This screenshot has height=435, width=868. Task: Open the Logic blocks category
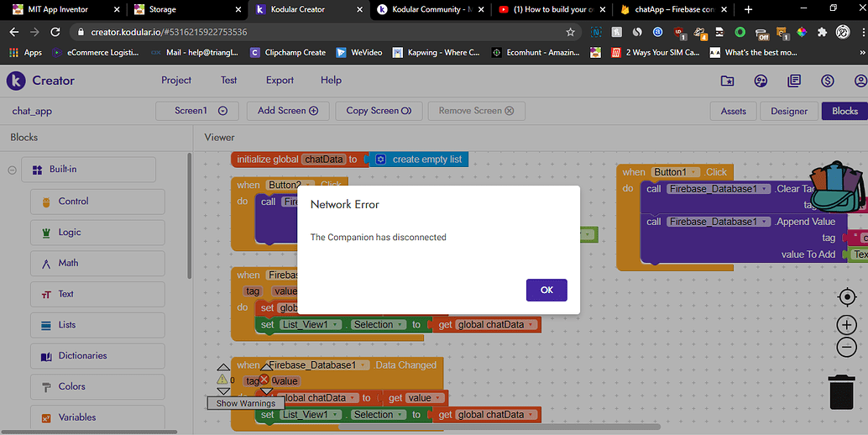97,233
